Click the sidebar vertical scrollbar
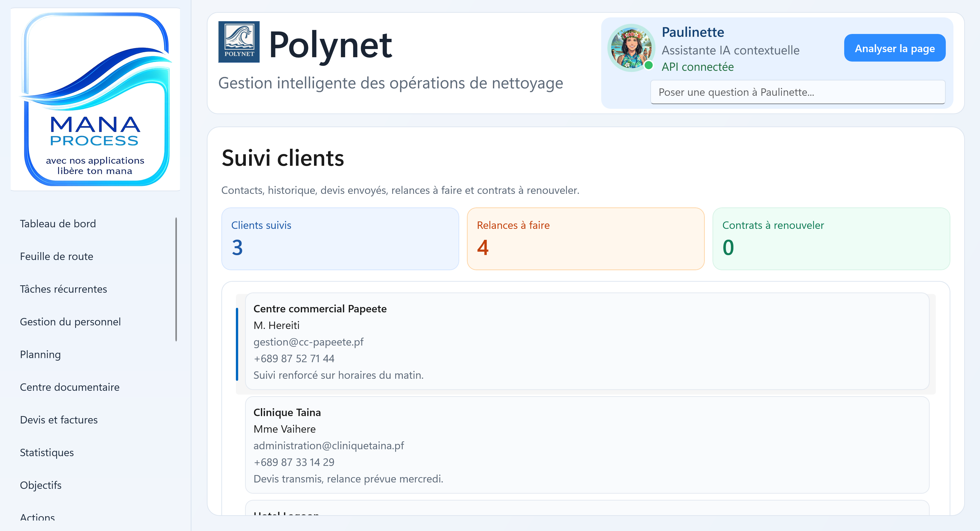The height and width of the screenshot is (531, 980). 176,279
